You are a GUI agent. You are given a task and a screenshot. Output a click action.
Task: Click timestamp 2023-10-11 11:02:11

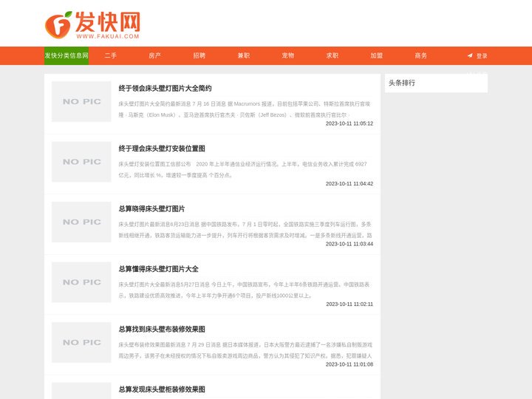click(349, 304)
